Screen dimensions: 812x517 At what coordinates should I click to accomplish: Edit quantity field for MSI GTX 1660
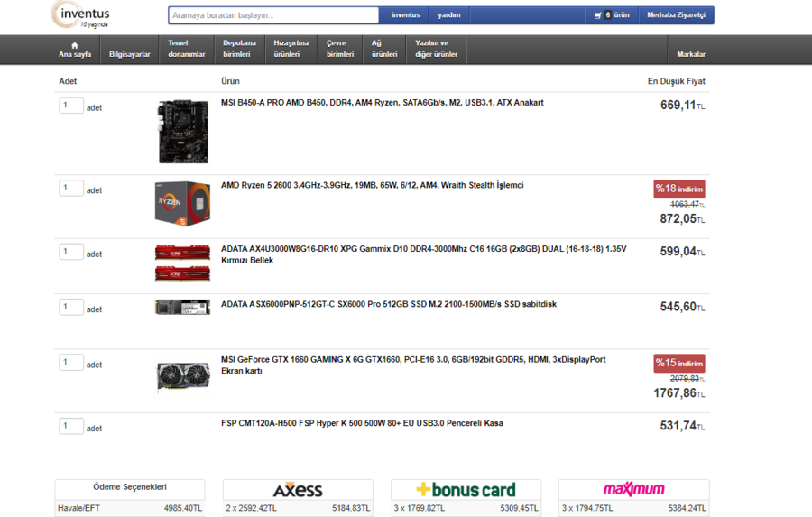[x=71, y=362]
